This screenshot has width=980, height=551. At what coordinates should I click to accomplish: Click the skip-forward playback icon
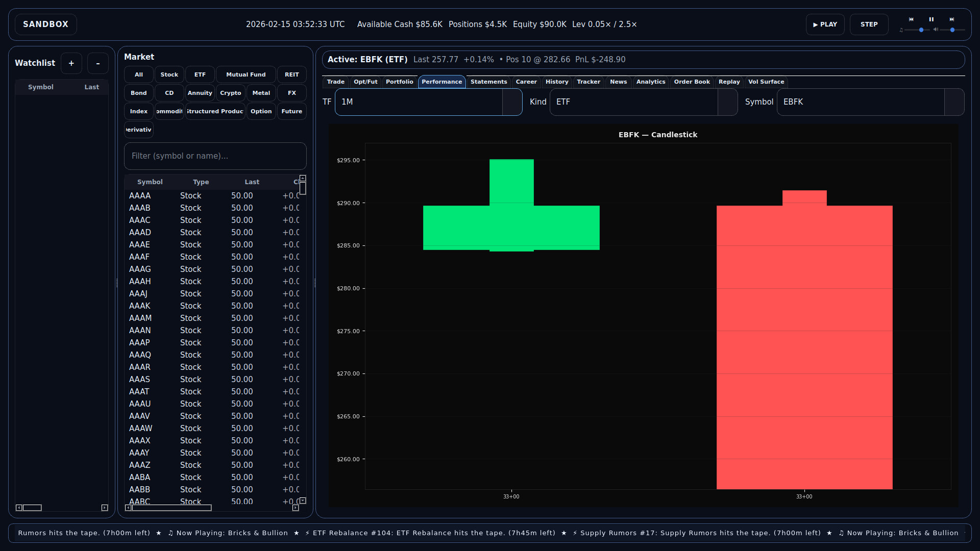click(x=952, y=19)
